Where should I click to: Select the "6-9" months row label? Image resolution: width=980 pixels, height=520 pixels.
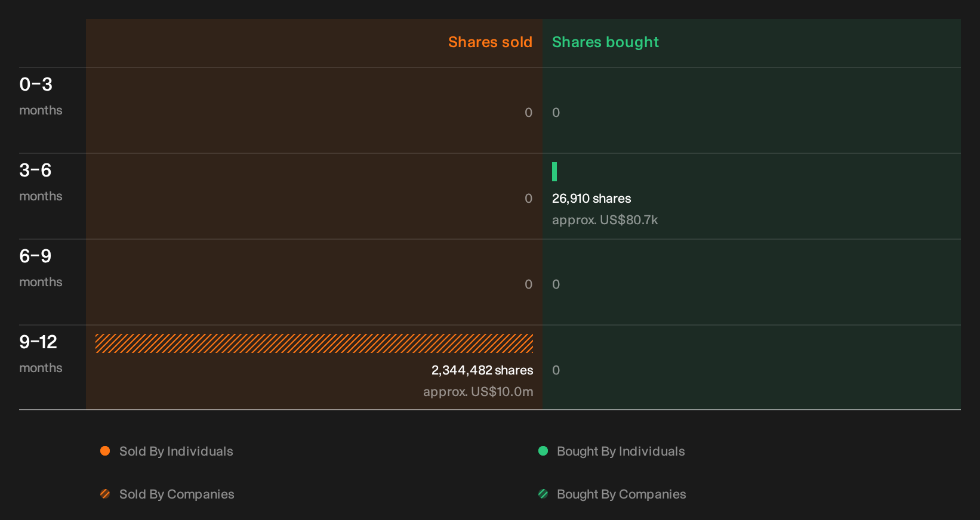pos(35,256)
